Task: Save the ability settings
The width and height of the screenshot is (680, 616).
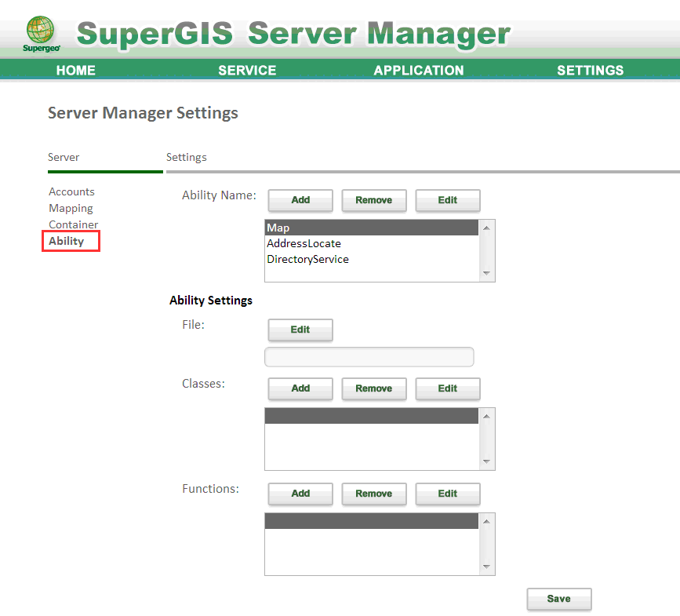Action: tap(558, 599)
